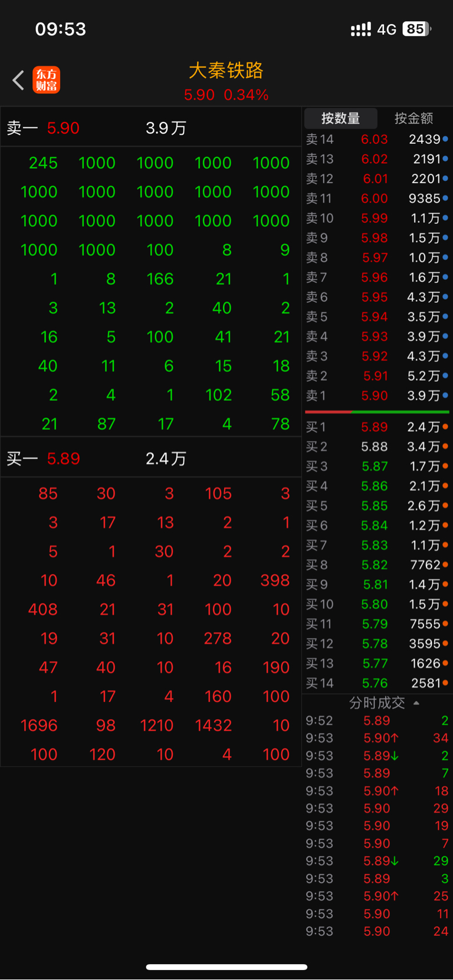Image resolution: width=453 pixels, height=980 pixels.
Task: Tap the 9:52 trade record row
Action: click(377, 721)
